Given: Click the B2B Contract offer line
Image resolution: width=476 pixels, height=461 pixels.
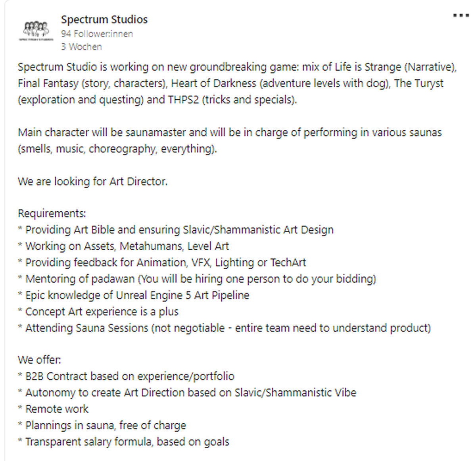Looking at the screenshot, I should click(x=126, y=376).
